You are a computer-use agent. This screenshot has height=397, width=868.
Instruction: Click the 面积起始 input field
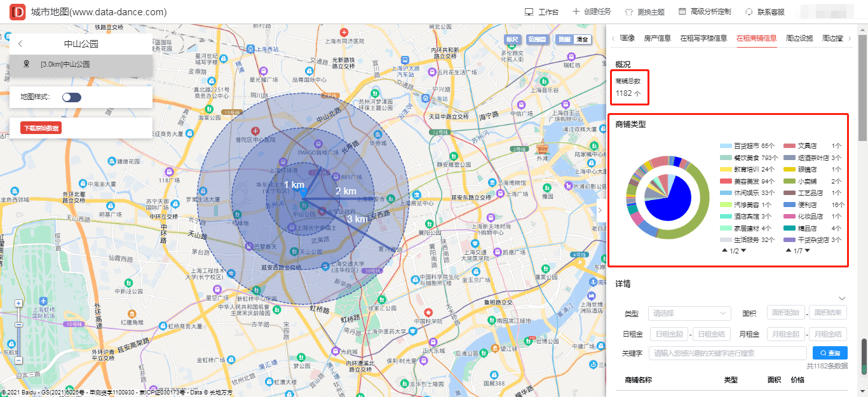coord(786,313)
